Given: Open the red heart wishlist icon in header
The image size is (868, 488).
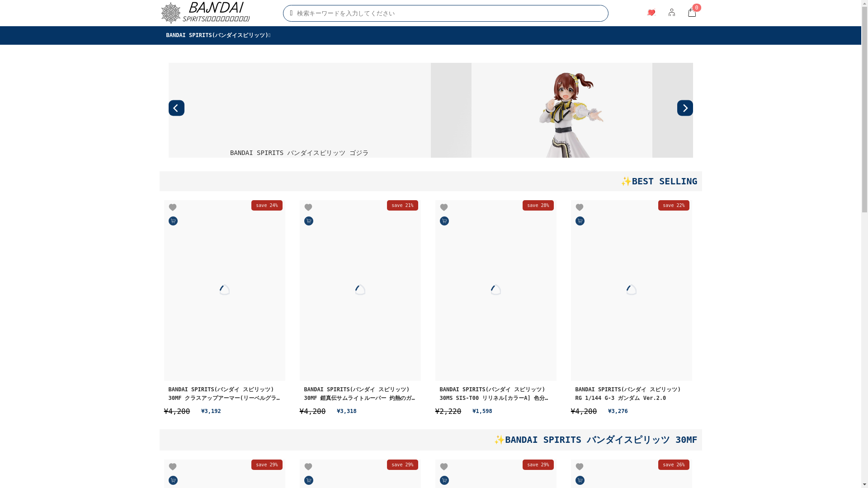Looking at the screenshot, I should tap(651, 13).
